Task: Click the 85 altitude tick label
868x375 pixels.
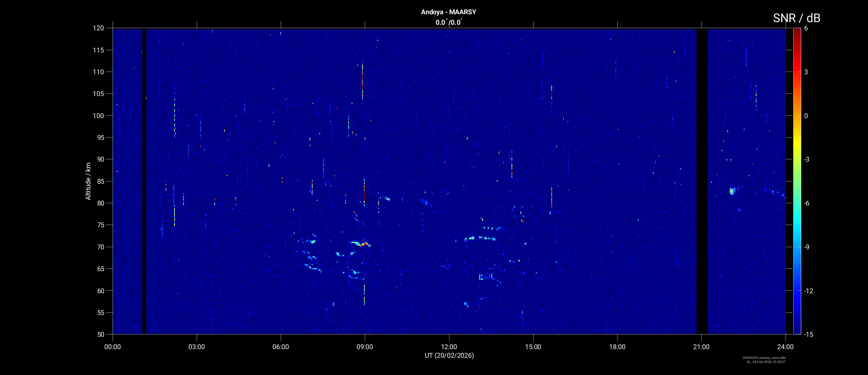Action: pyautogui.click(x=100, y=181)
